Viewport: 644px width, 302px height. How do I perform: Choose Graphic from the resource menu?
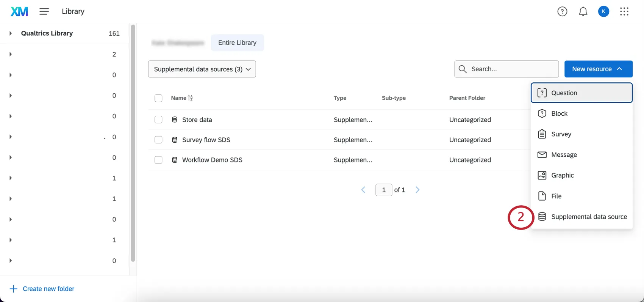point(562,175)
